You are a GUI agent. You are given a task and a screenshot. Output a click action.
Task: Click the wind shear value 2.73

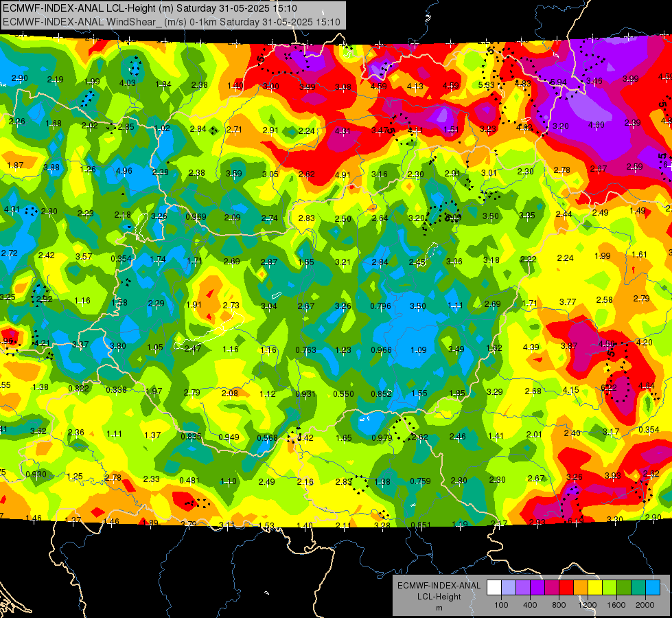[x=231, y=305]
